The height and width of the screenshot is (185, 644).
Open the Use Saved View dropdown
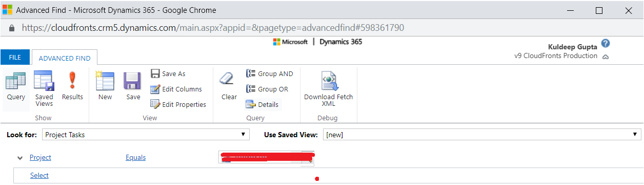[482, 135]
